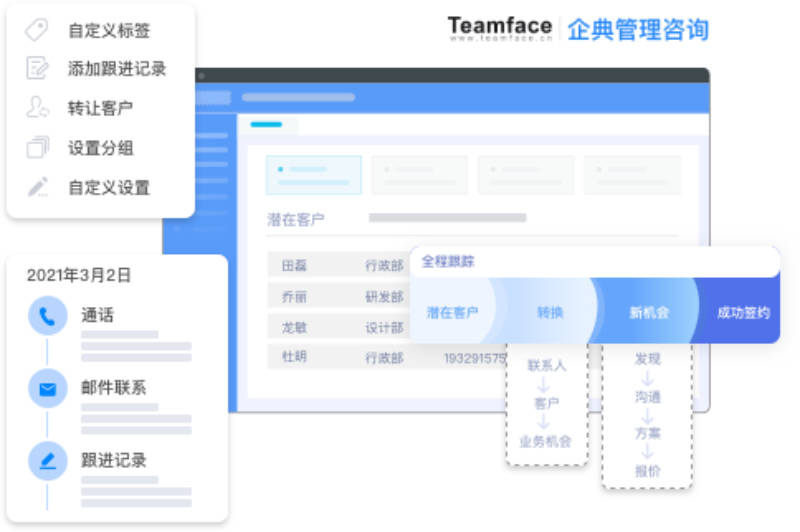This screenshot has width=800, height=532.
Task: Click the 全程跟踪 header label
Action: [x=447, y=262]
